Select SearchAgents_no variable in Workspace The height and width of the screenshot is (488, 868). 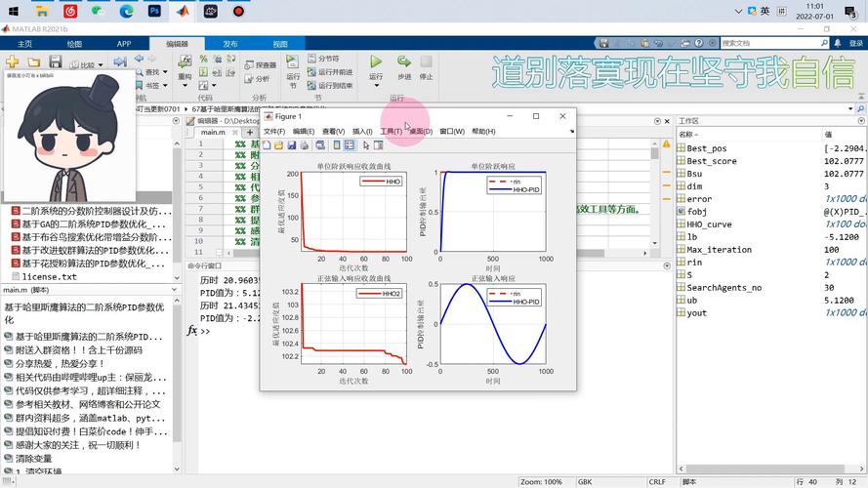tap(724, 287)
